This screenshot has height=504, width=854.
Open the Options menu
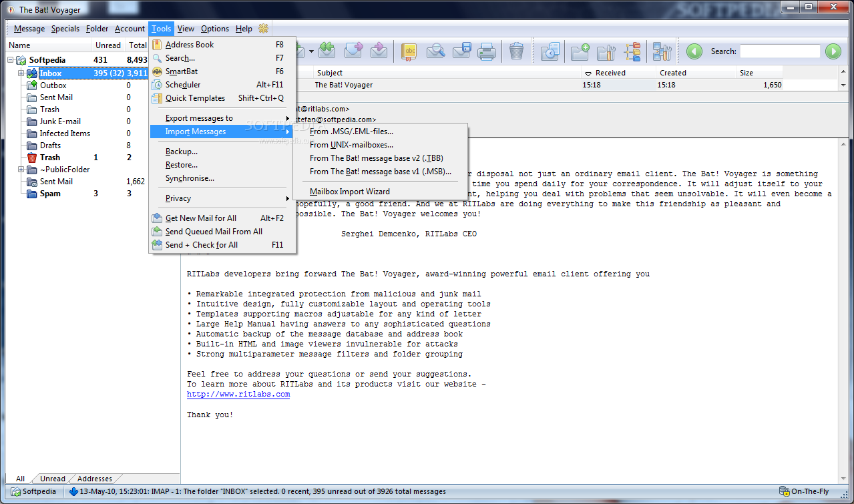click(215, 29)
